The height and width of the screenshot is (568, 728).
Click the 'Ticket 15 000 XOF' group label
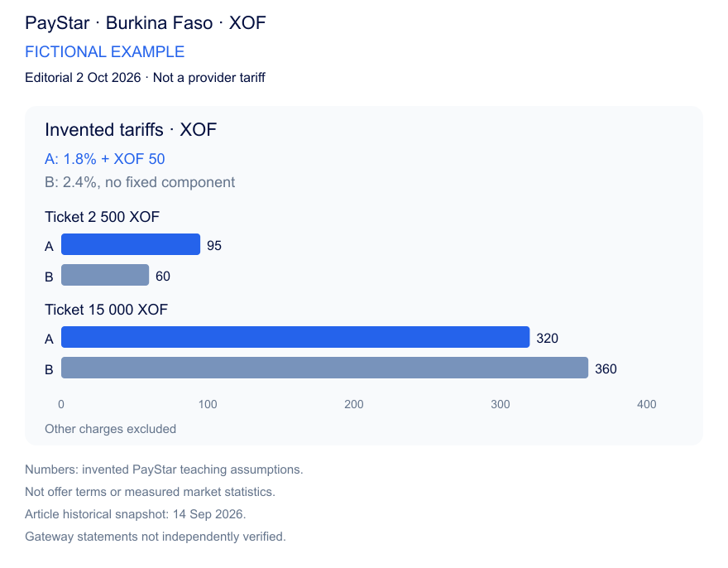(x=107, y=310)
